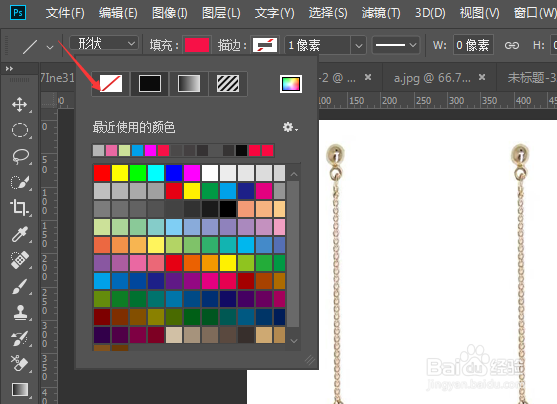
Task: Open the 视图(V) menu
Action: pyautogui.click(x=480, y=13)
